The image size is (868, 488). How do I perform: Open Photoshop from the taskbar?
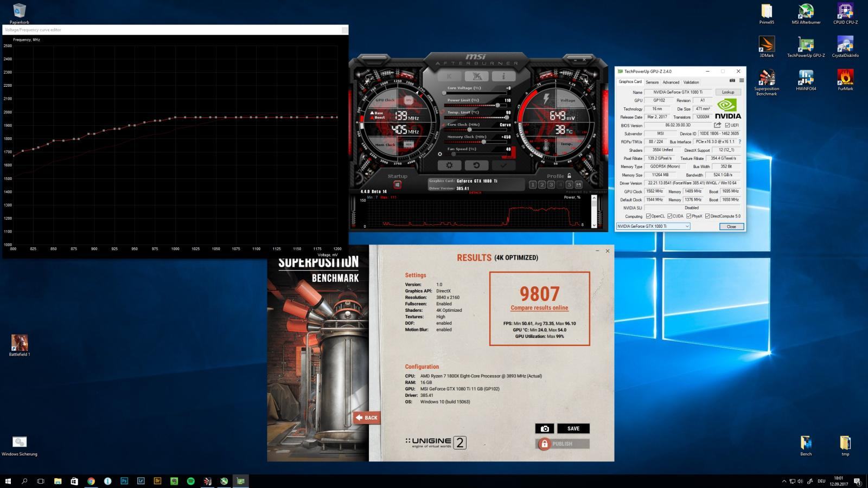click(124, 481)
